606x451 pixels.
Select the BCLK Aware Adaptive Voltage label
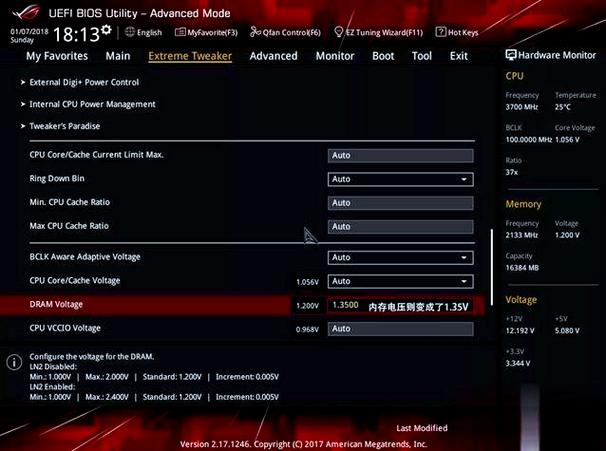85,257
